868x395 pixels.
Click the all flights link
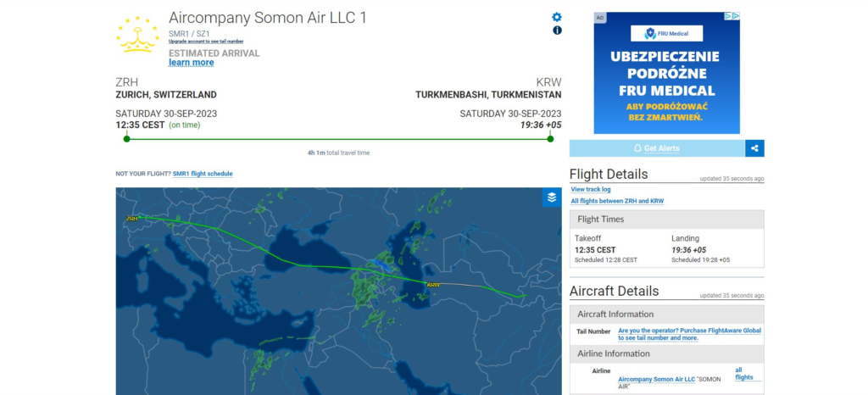click(744, 374)
